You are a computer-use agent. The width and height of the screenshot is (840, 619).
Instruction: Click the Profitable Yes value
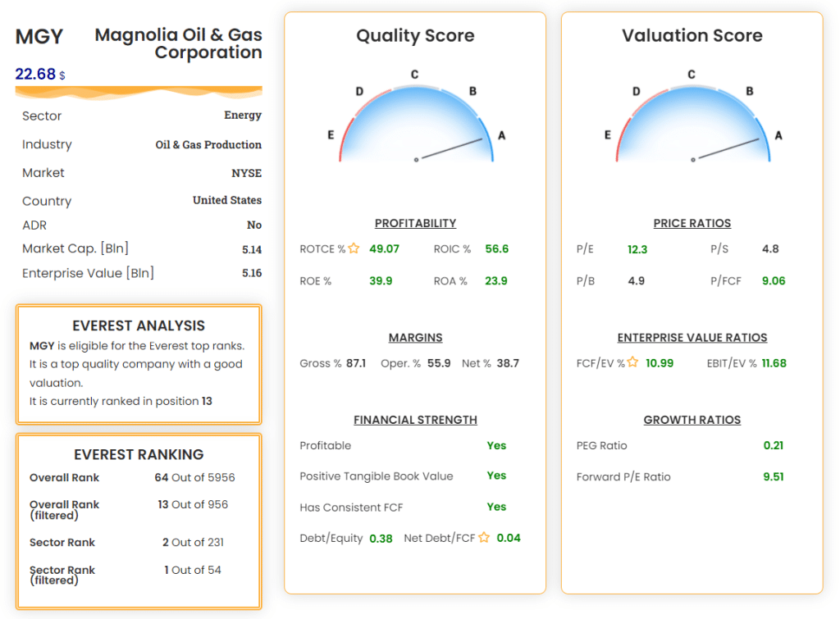pos(496,445)
